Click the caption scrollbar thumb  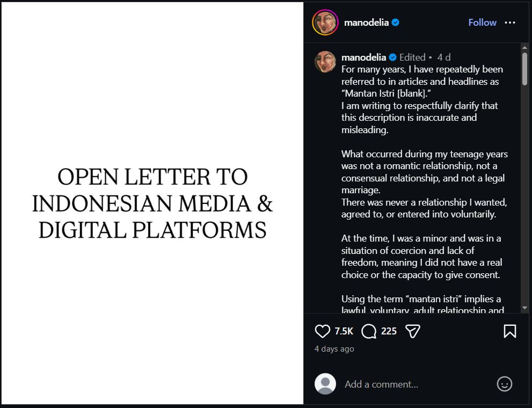524,68
